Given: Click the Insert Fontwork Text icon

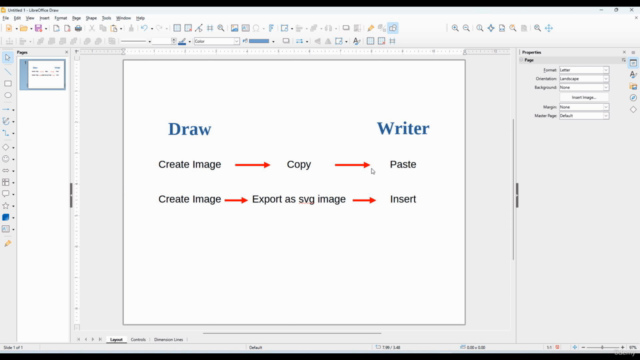Looking at the screenshot, I should coord(271,28).
